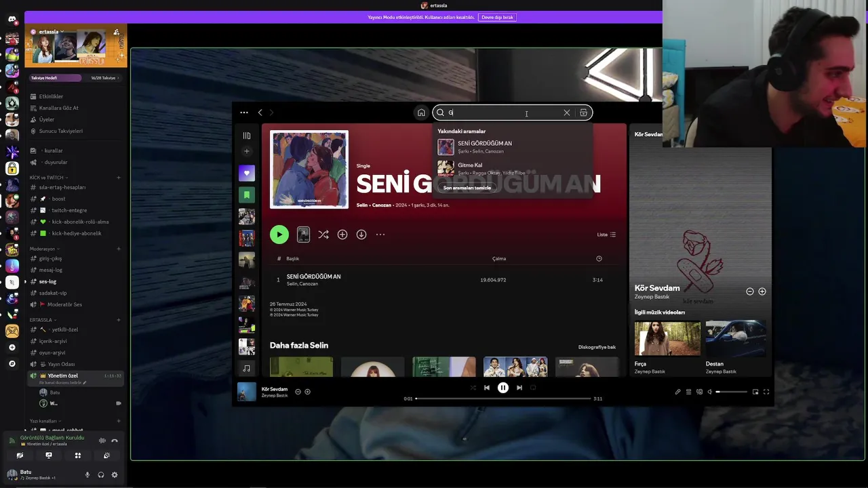This screenshot has height=488, width=868.
Task: Toggle repeat in the bottom player bar
Action: pyautogui.click(x=533, y=388)
